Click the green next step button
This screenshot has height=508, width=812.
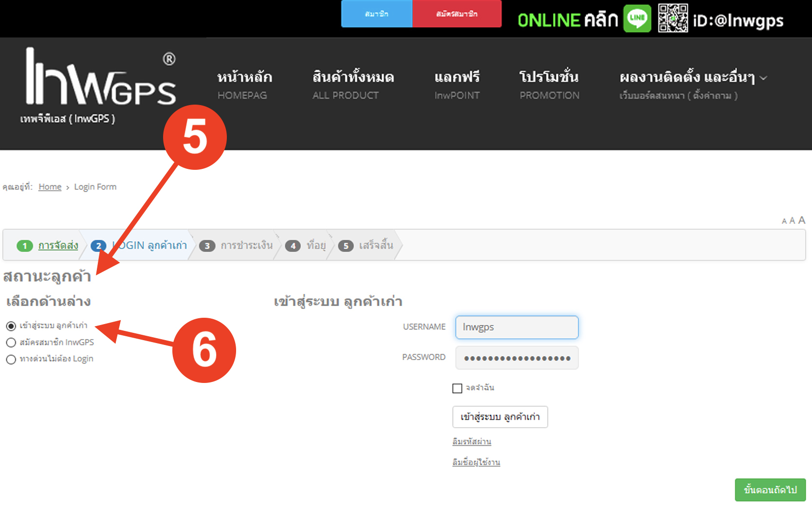[770, 490]
